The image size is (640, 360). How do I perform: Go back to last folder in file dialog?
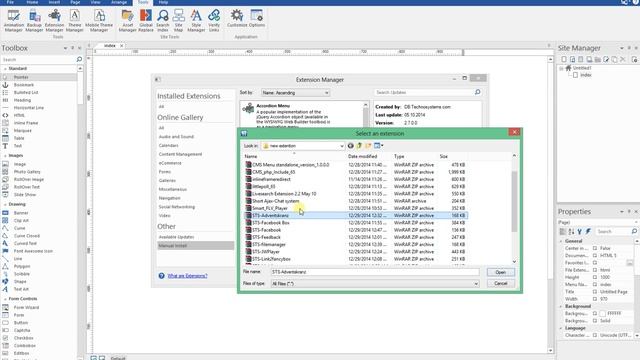click(x=350, y=146)
